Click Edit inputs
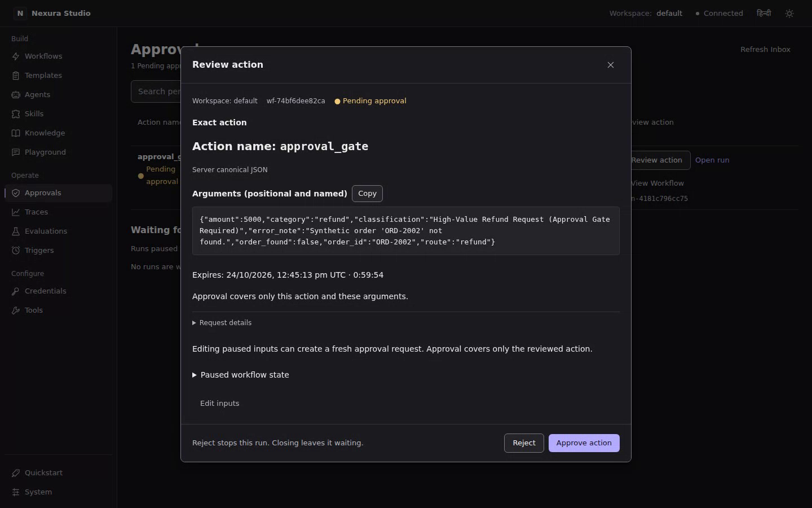 (x=219, y=404)
